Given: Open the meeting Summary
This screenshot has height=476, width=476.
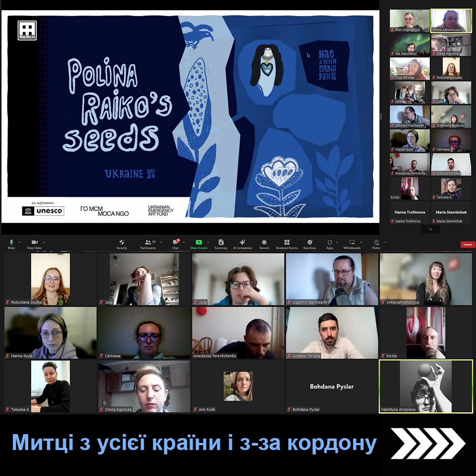Looking at the screenshot, I should coord(221,243).
